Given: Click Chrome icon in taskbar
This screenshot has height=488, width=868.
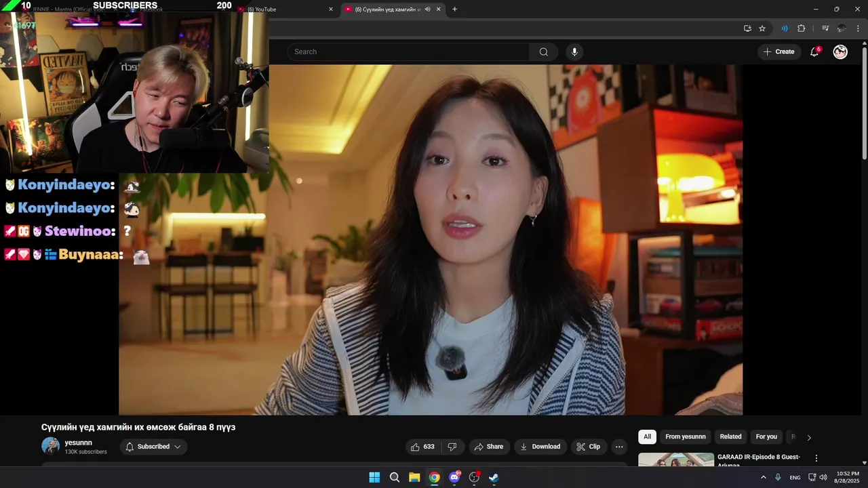Looking at the screenshot, I should click(x=435, y=477).
